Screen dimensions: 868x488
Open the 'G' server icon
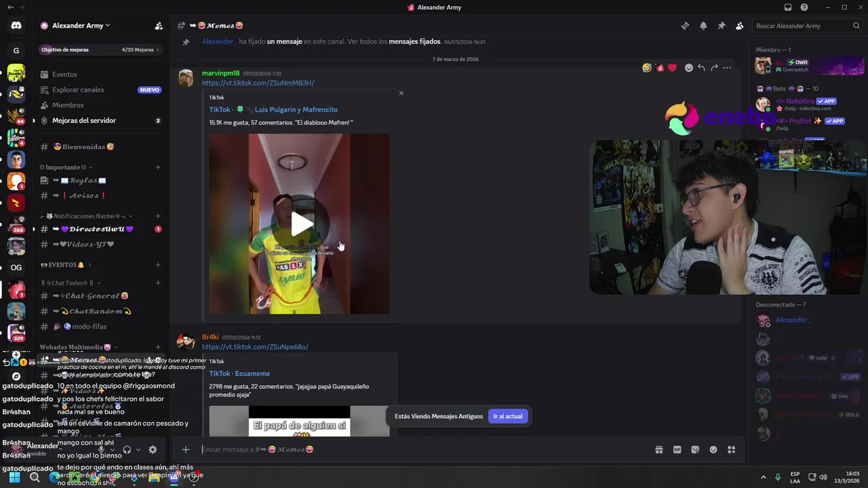click(16, 51)
